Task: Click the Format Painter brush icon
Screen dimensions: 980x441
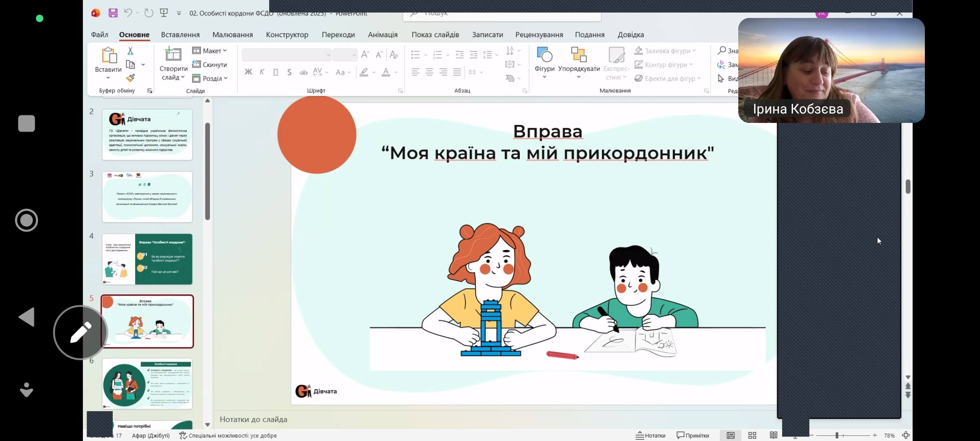Action: point(130,78)
